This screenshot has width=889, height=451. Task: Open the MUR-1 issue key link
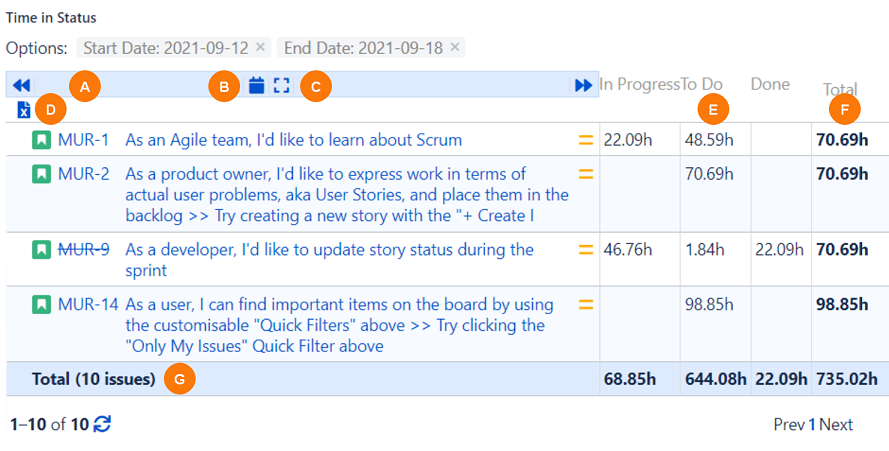[84, 140]
